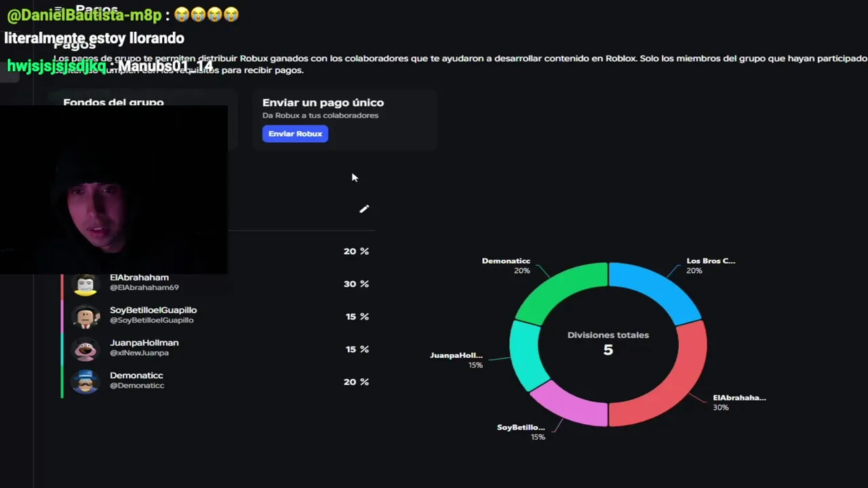Open ElAbrahaham collaborator name
Screen dimensions: 868x488
coord(139,277)
